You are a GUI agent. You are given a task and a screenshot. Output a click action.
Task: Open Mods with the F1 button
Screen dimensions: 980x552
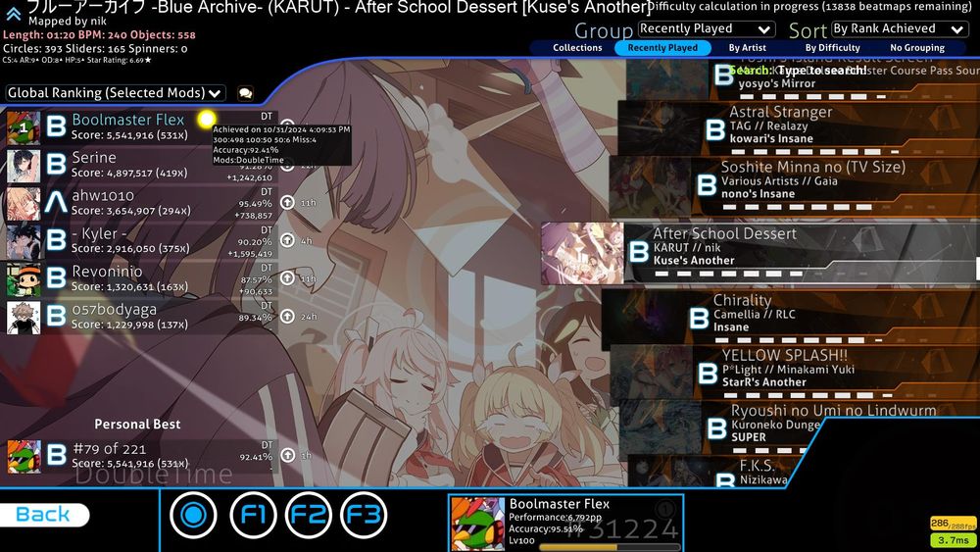click(x=253, y=515)
